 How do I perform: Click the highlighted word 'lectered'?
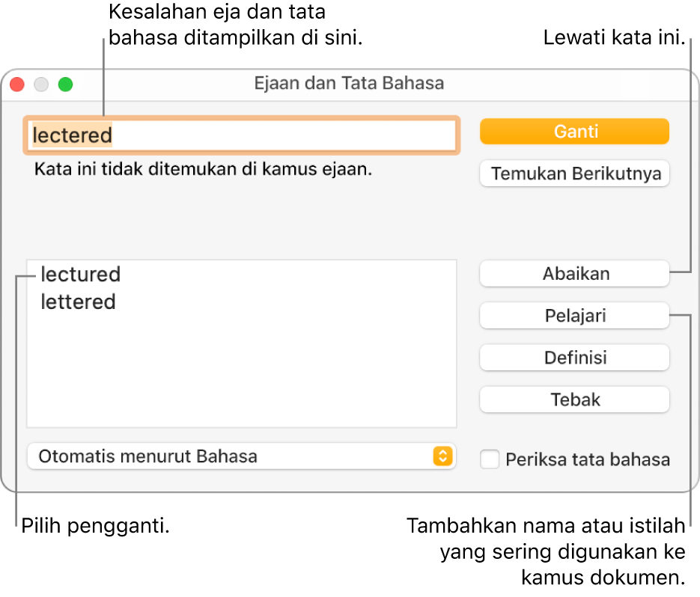pos(72,135)
